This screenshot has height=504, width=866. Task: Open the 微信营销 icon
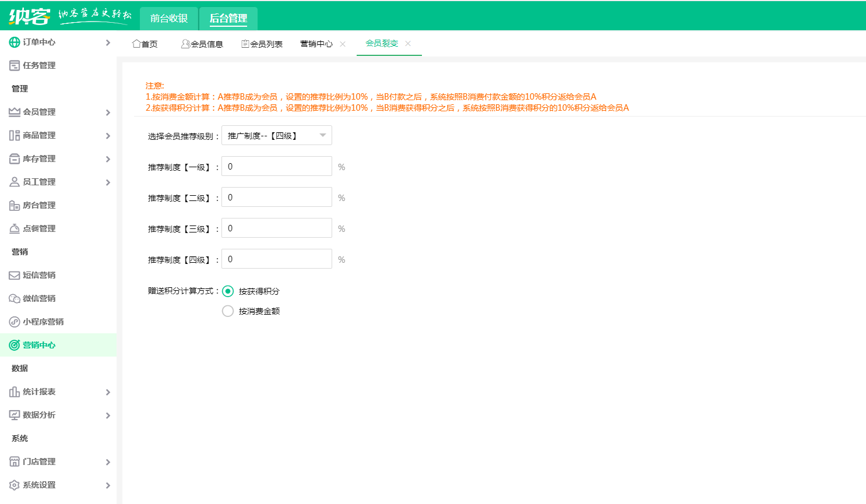[x=13, y=298]
